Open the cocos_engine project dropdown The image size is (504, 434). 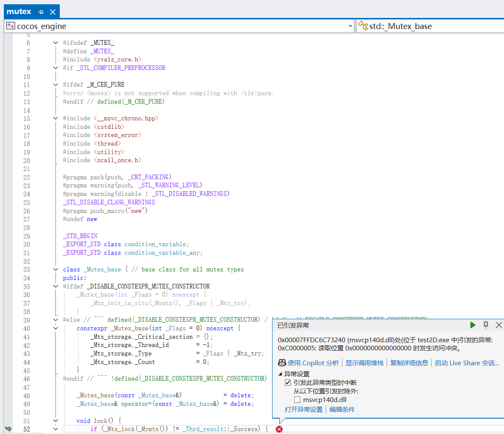tap(350, 26)
